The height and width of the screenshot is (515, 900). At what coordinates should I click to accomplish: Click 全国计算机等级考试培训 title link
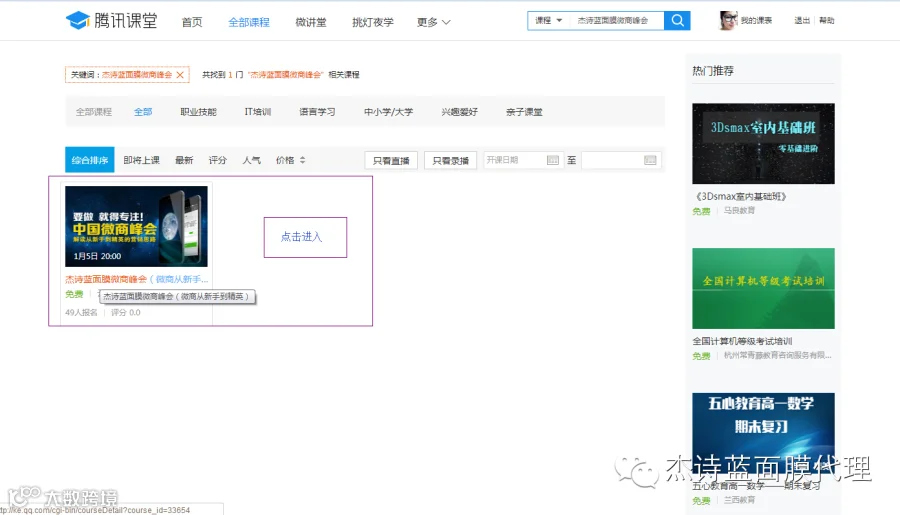[742, 341]
